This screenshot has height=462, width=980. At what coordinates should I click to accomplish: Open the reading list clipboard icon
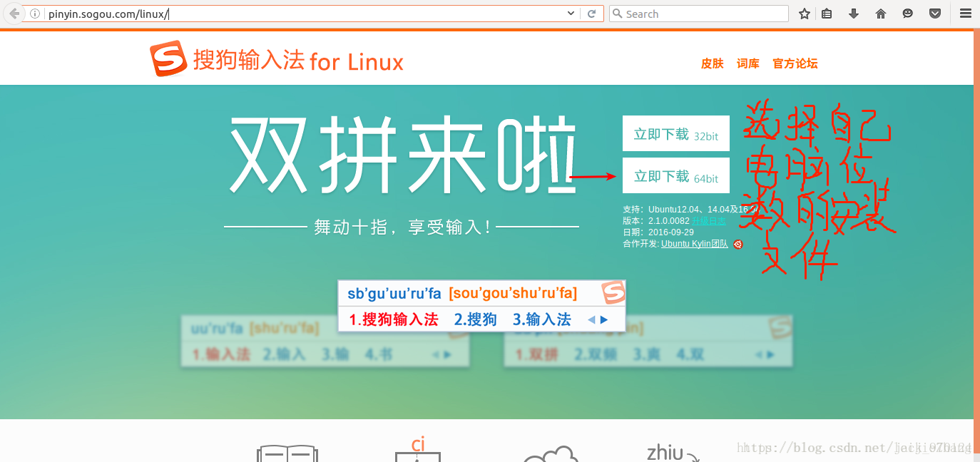pos(826,13)
